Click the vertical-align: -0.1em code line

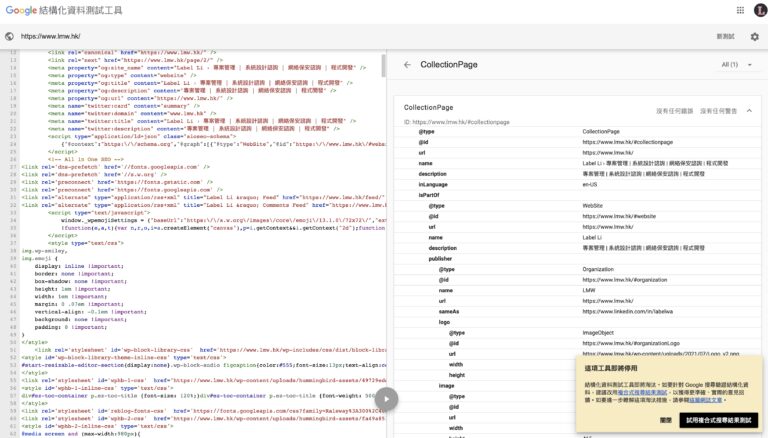click(x=90, y=312)
